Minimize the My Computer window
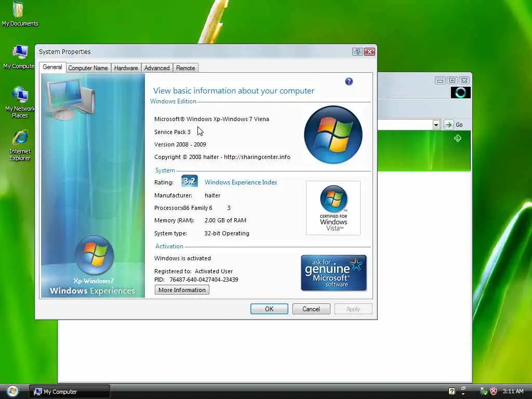This screenshot has height=399, width=532. pos(440,81)
